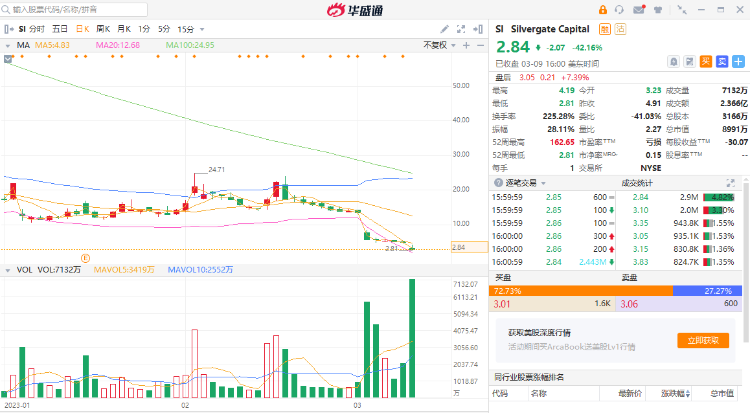The image size is (750, 413).
Task: Select the 五日 five-day chart tab
Action: 60,29
